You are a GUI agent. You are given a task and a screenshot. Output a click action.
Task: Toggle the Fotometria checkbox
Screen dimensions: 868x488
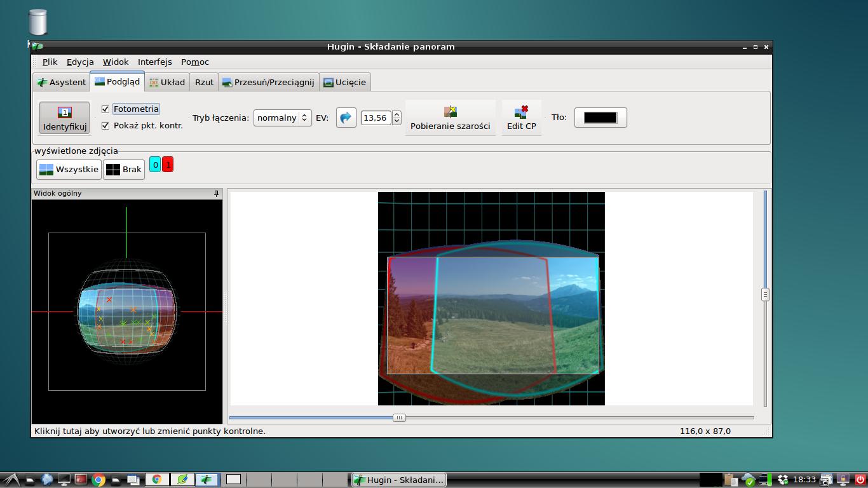[105, 109]
